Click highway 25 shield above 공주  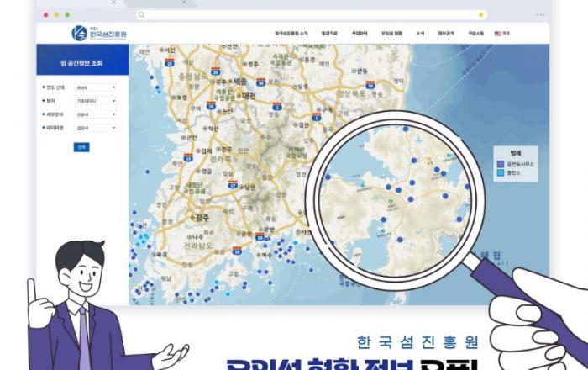[215, 71]
